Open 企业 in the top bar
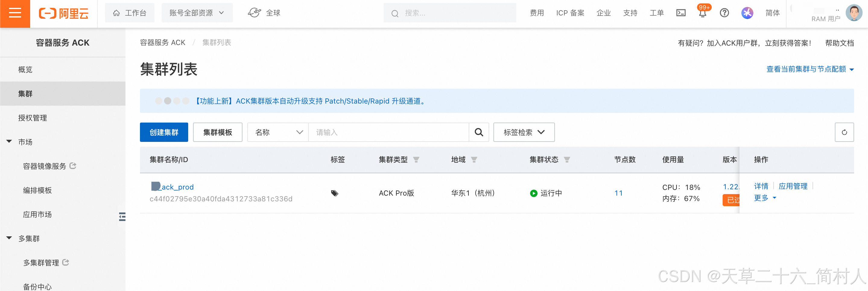868x291 pixels. tap(603, 13)
